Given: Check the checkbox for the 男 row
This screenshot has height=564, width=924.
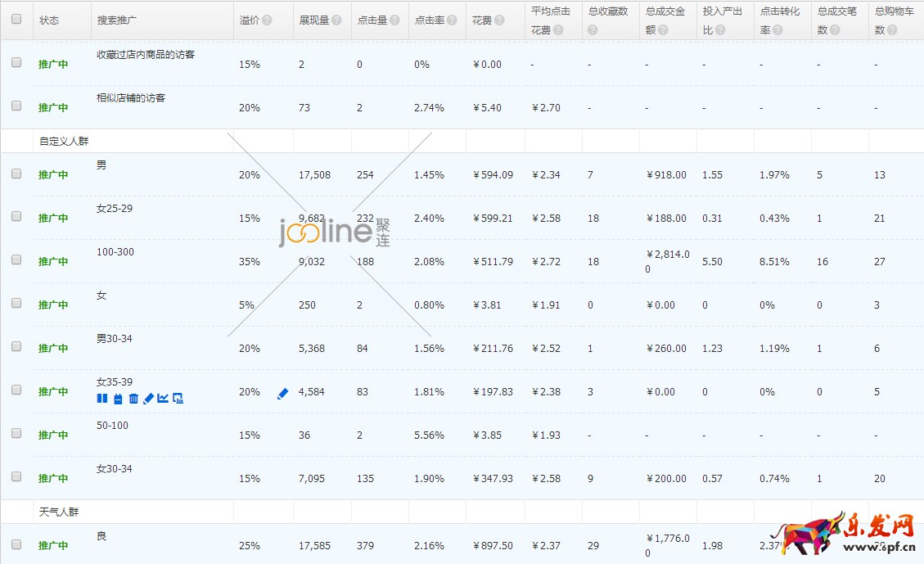Looking at the screenshot, I should pos(16,174).
